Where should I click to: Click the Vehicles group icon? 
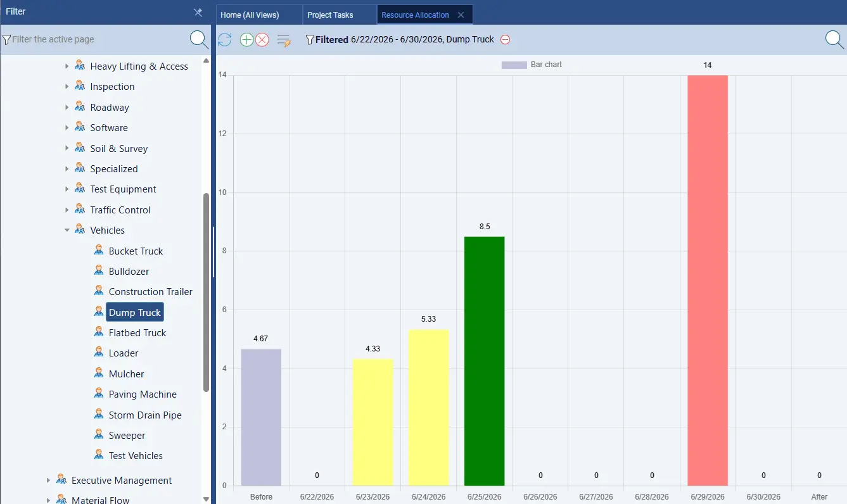pyautogui.click(x=80, y=230)
